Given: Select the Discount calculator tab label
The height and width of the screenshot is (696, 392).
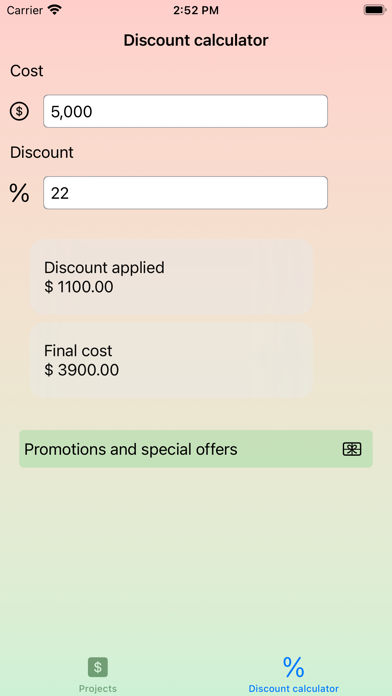Looking at the screenshot, I should pos(293,688).
